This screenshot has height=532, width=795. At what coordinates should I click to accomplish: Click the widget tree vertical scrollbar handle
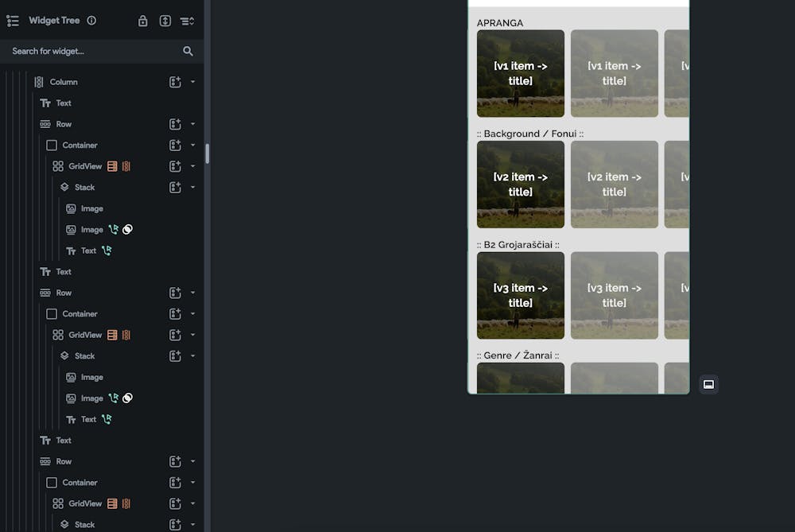click(x=207, y=153)
